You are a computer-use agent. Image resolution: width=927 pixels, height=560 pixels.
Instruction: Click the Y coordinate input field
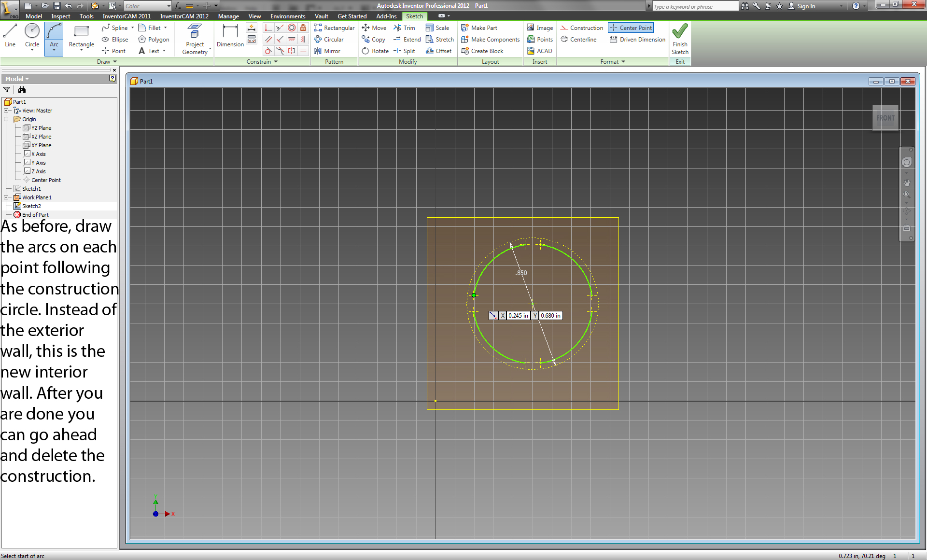pos(550,316)
